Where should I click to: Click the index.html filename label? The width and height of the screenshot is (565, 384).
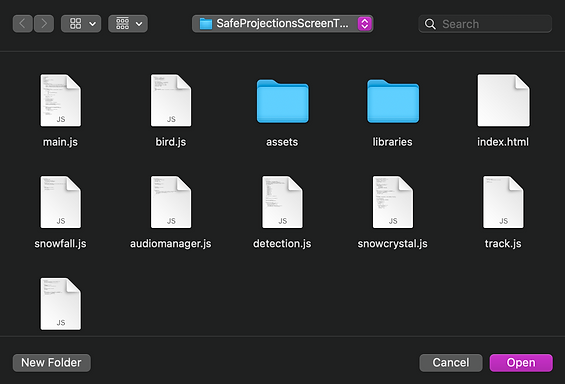tap(503, 142)
